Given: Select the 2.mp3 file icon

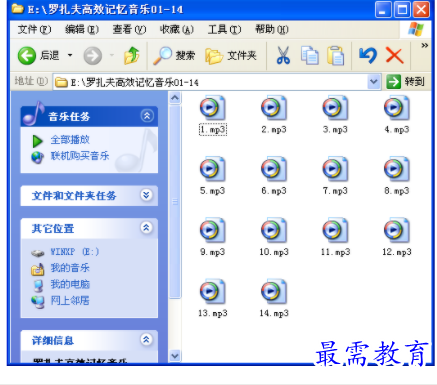Looking at the screenshot, I should [x=274, y=108].
